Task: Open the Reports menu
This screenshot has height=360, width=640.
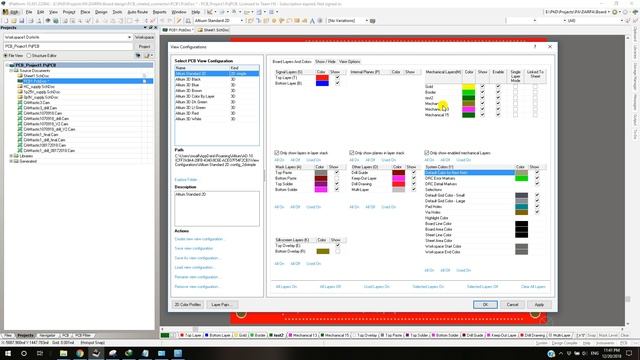Action: 160,12
